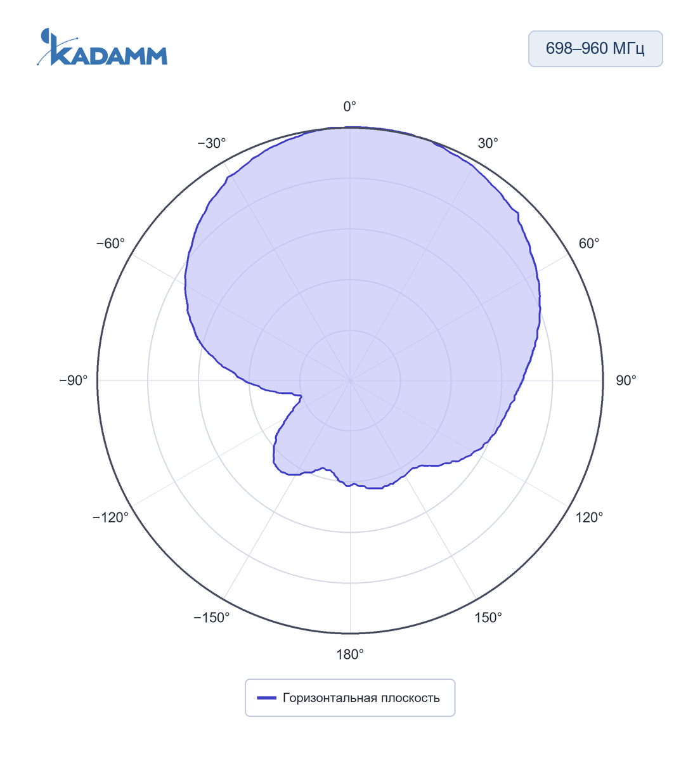700x768 pixels.
Task: Click the 698–960 МГц frequency badge
Action: 595,49
